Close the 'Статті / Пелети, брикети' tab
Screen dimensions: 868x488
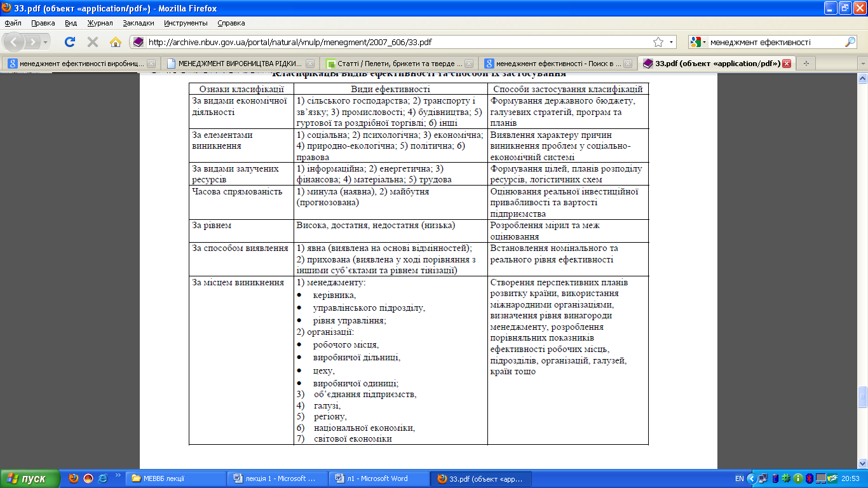coord(468,64)
